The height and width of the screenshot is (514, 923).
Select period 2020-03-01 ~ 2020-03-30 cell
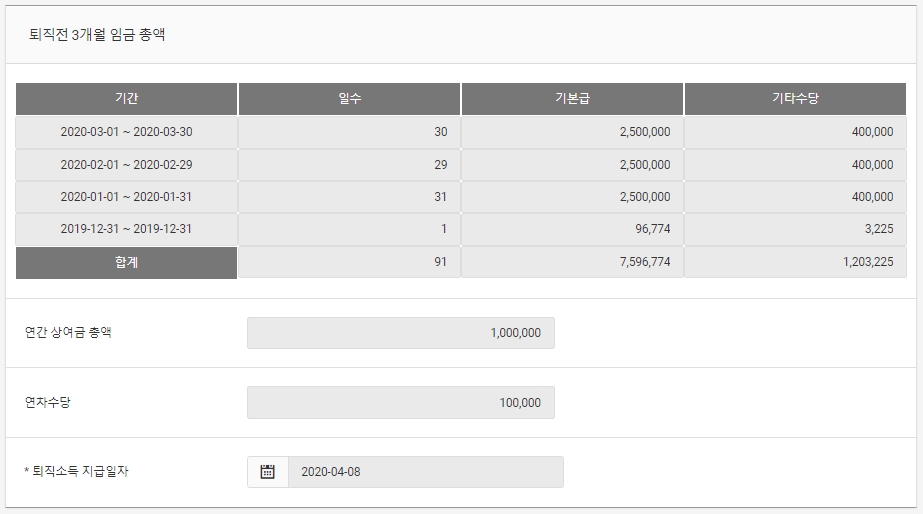pos(127,132)
